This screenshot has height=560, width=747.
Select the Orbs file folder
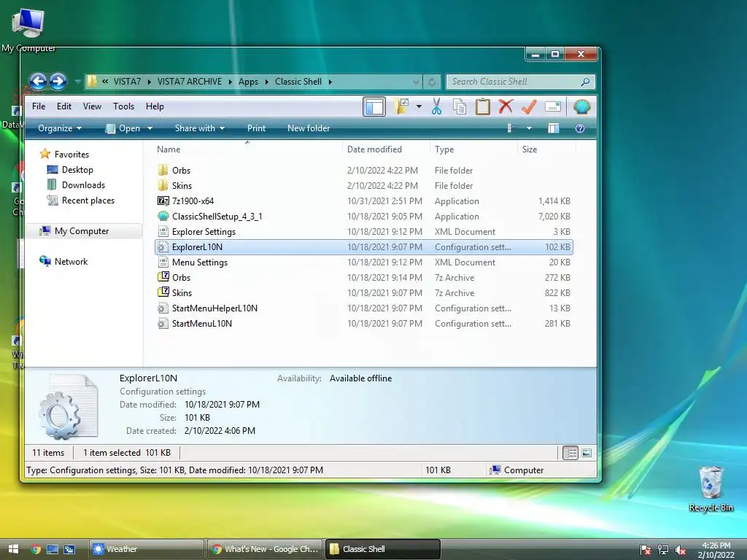(x=364, y=170)
